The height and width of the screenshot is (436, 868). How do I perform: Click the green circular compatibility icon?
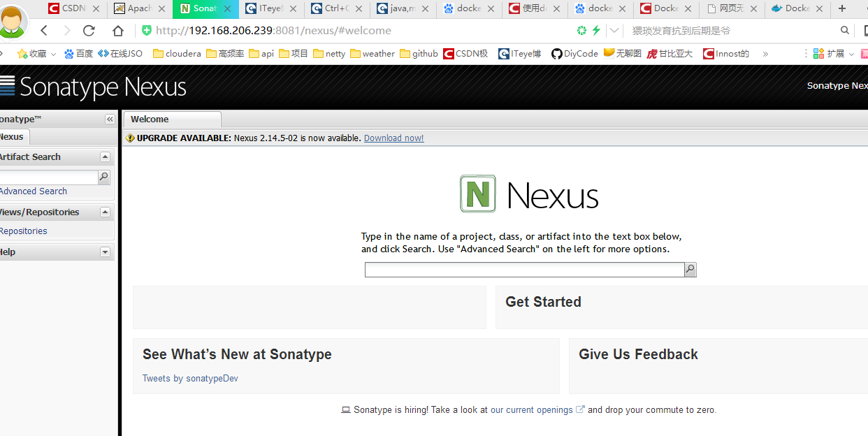tap(581, 31)
